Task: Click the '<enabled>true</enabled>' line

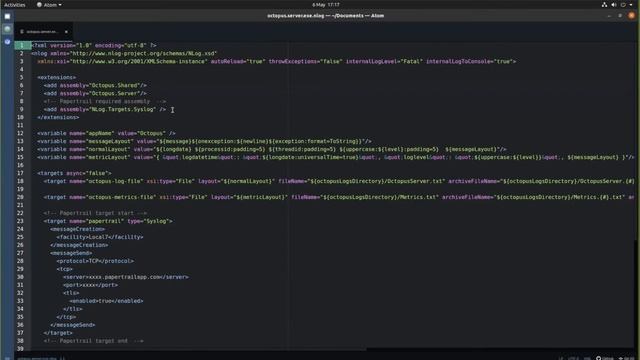Action: (x=107, y=301)
